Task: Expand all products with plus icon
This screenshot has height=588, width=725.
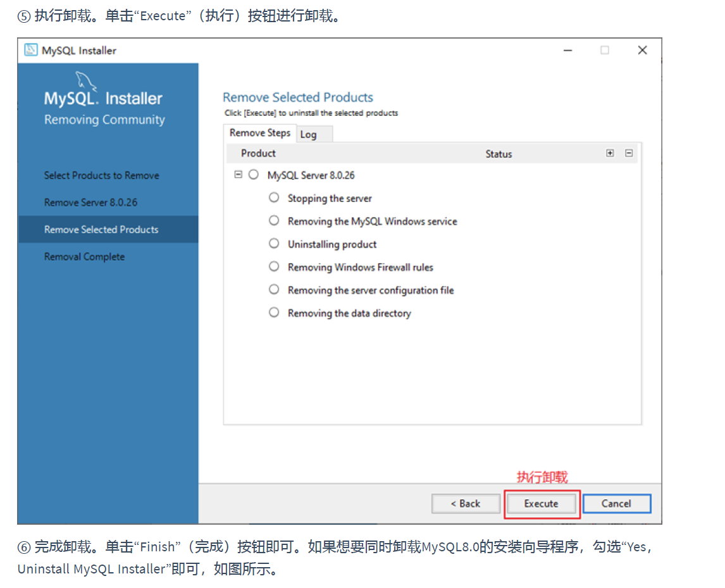Action: (610, 153)
